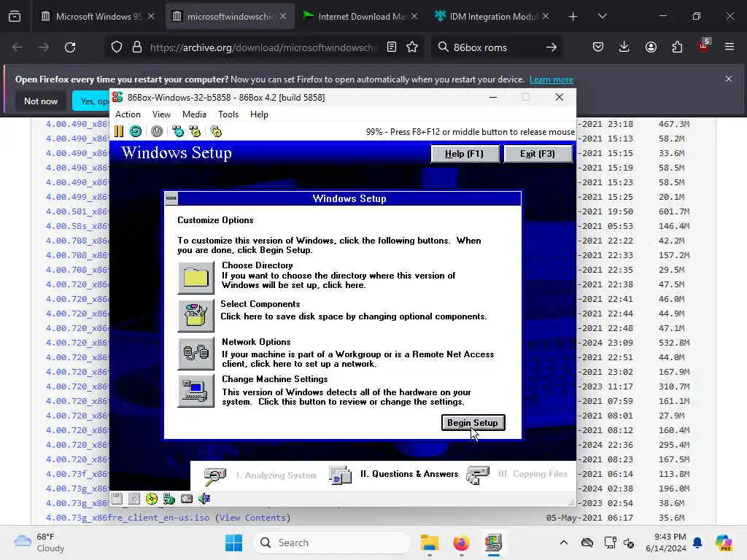This screenshot has height=560, width=747.
Task: Click file size 601.7M in archive listing
Action: 673,211
